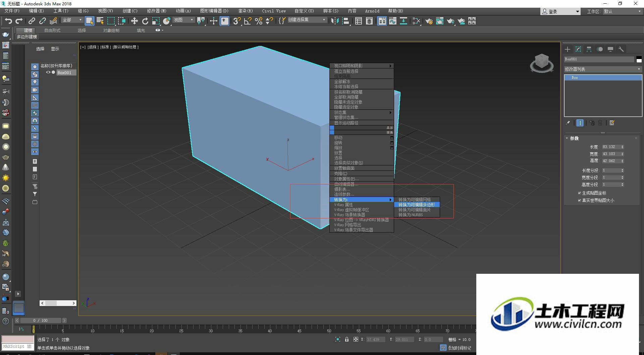The height and width of the screenshot is (355, 644).
Task: Choose the Select and Move tool
Action: tap(134, 21)
